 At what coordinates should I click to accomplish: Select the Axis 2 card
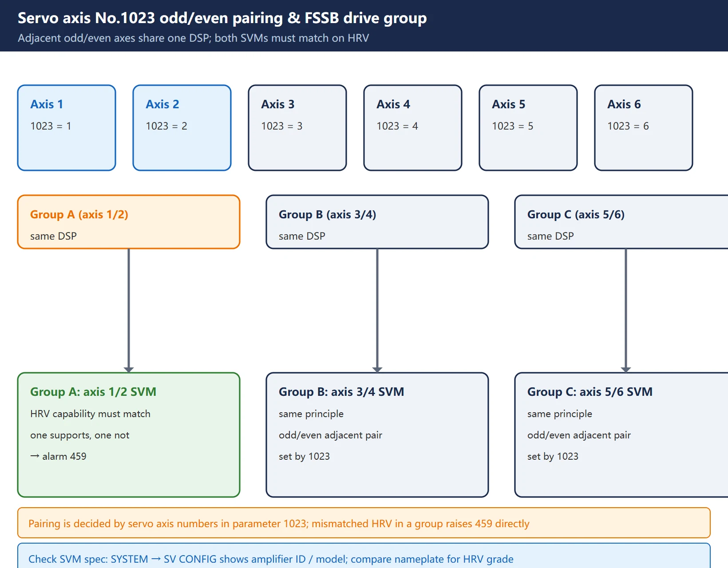[182, 128]
